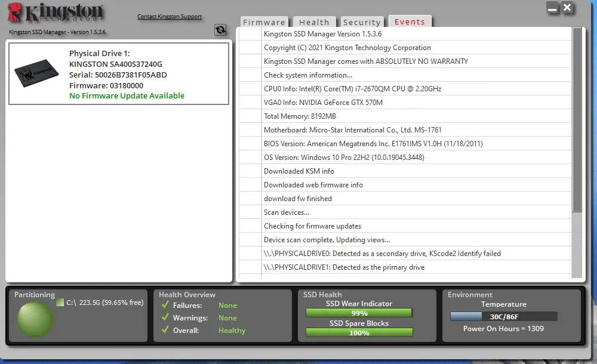The height and width of the screenshot is (364, 597).
Task: Select the SSD drive thumbnail image
Action: (x=36, y=73)
